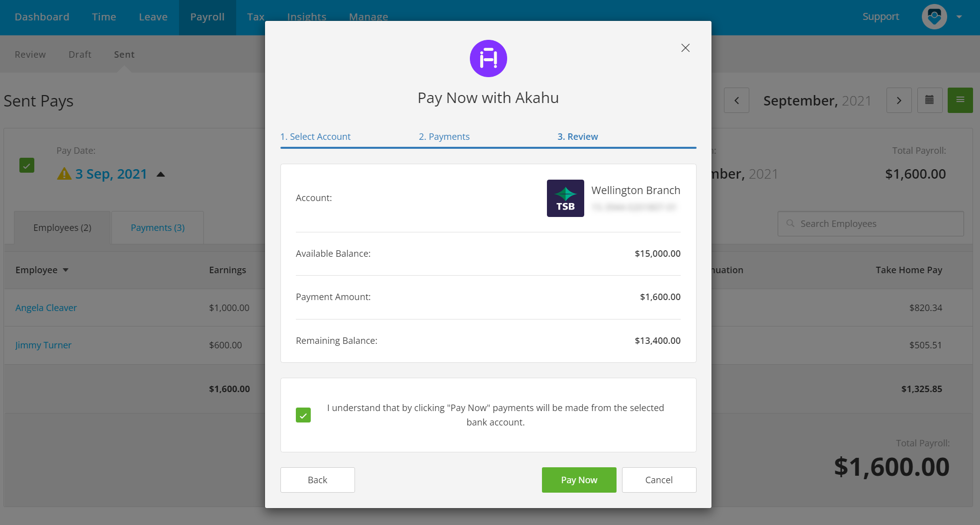Go to previous month with left chevron
The height and width of the screenshot is (525, 980).
736,101
